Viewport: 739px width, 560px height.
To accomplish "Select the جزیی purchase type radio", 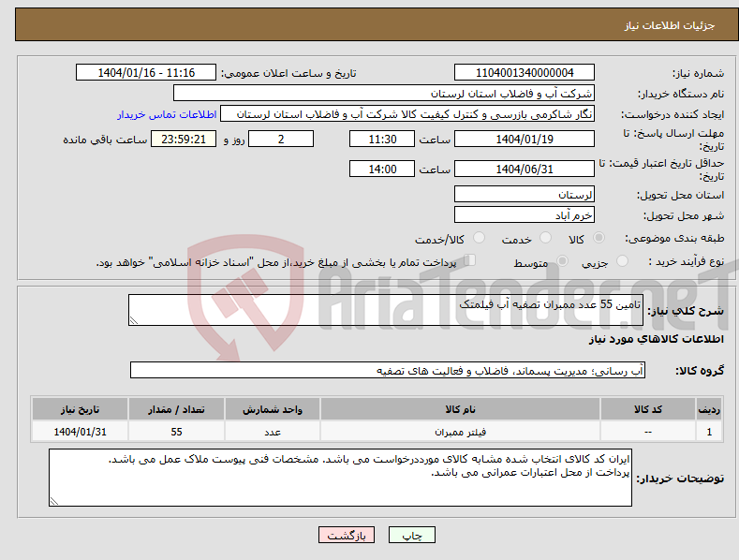I will coord(622,260).
